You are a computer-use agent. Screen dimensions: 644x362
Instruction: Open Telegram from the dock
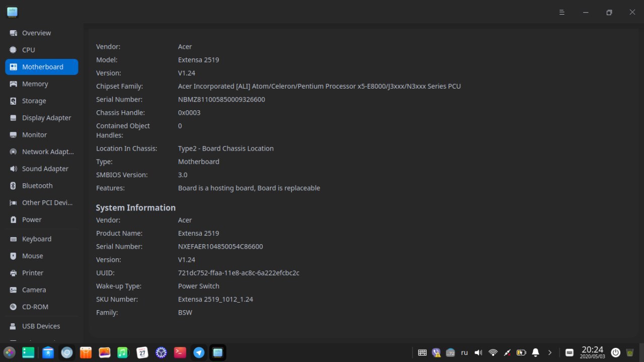coord(199,352)
